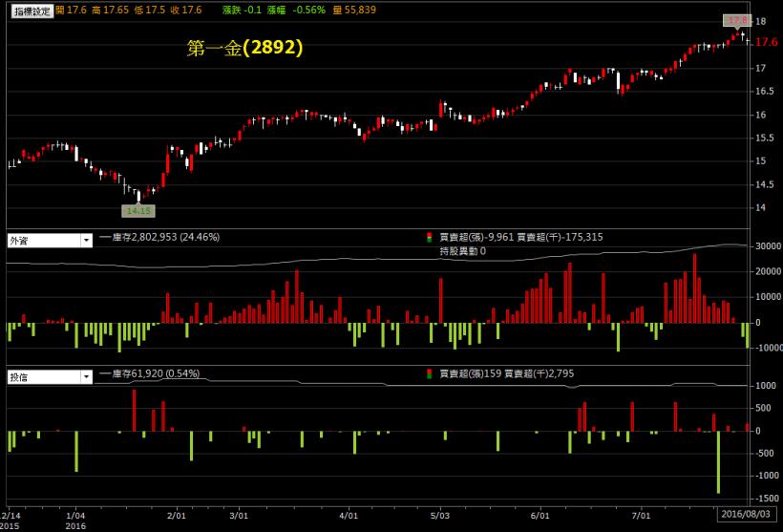Click the 高 17.65 high price value
This screenshot has height=532, width=783.
[110, 10]
